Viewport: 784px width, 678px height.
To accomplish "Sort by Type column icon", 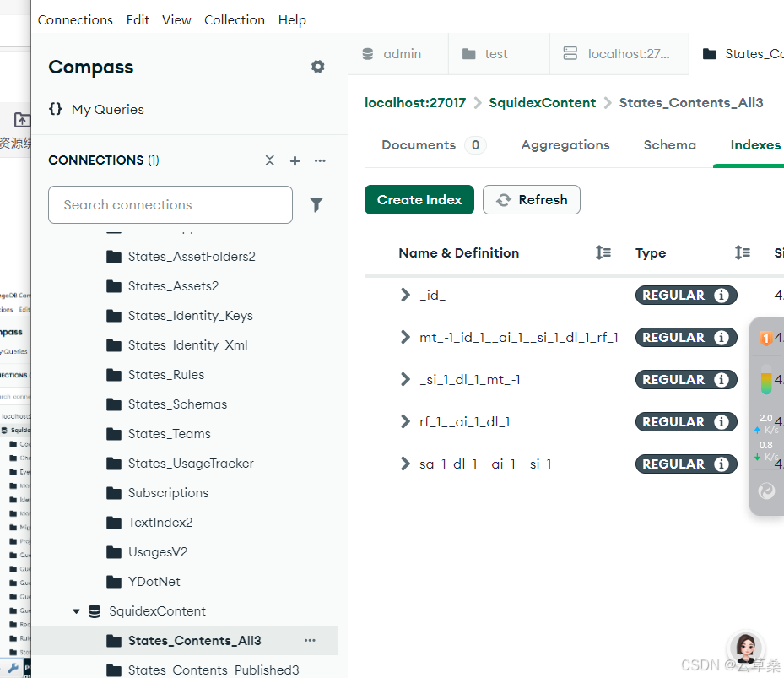I will (742, 252).
